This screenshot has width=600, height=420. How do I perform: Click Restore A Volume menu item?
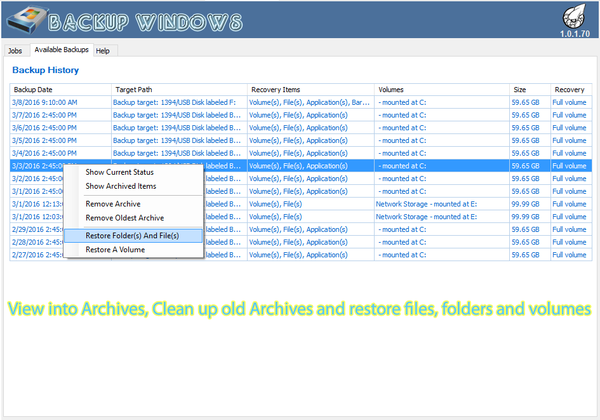pos(117,249)
